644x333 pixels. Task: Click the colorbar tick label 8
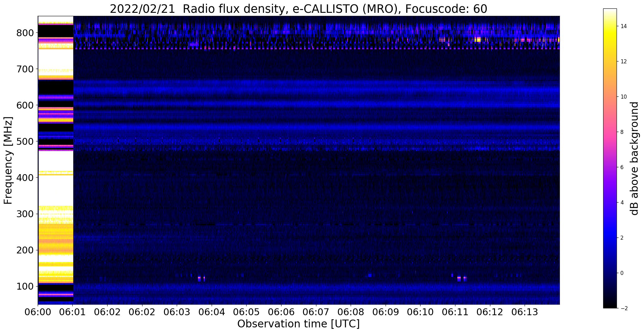(x=622, y=132)
